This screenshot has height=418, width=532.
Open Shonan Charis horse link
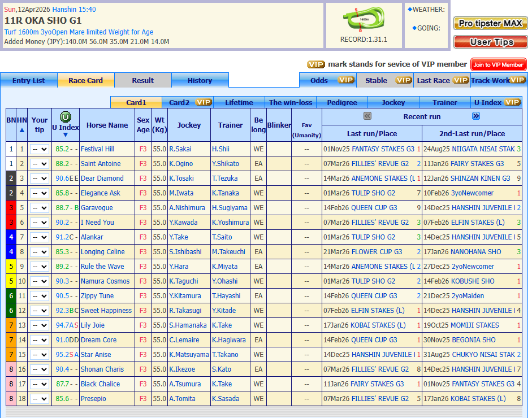pos(102,369)
